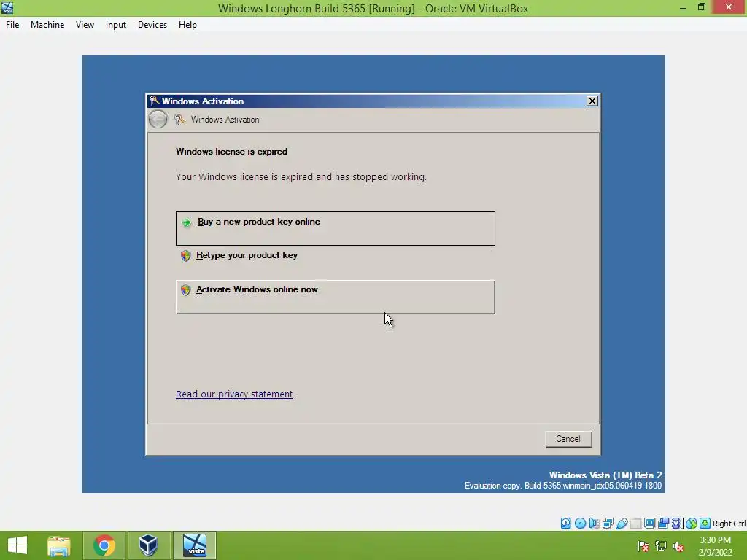Choose Activate Windows online now
Viewport: 747px width, 560px height.
pyautogui.click(x=336, y=297)
